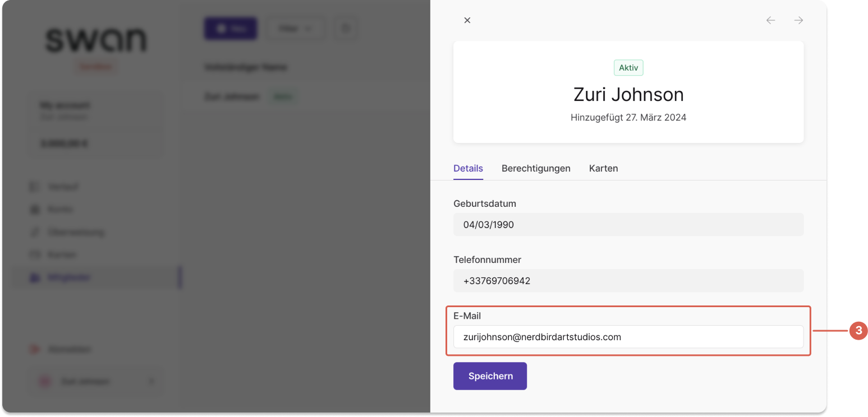Click the Telefonnummer label
Screen dimensions: 868x417
tap(487, 260)
